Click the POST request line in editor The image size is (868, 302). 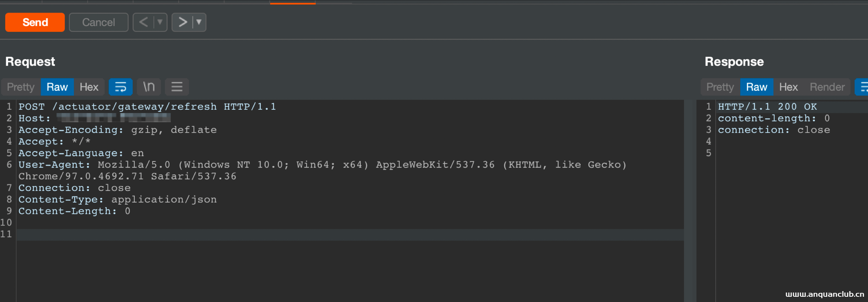(147, 107)
